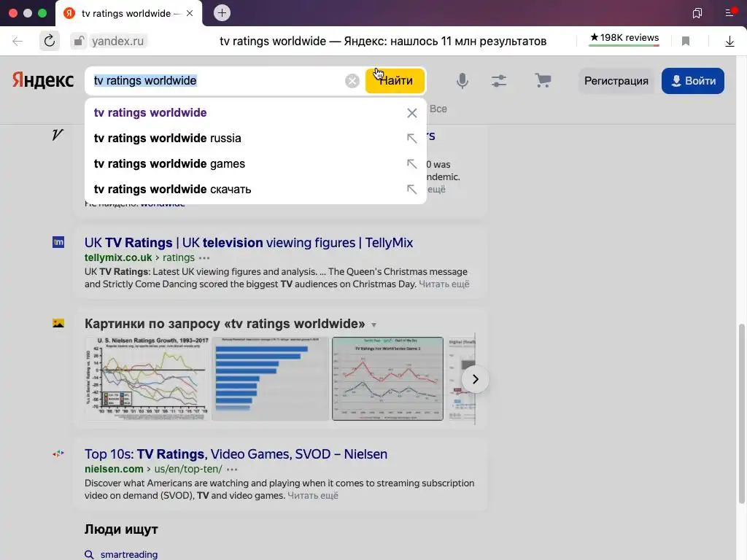Show next images with right chevron
Viewport: 747px width, 560px height.
pos(475,379)
